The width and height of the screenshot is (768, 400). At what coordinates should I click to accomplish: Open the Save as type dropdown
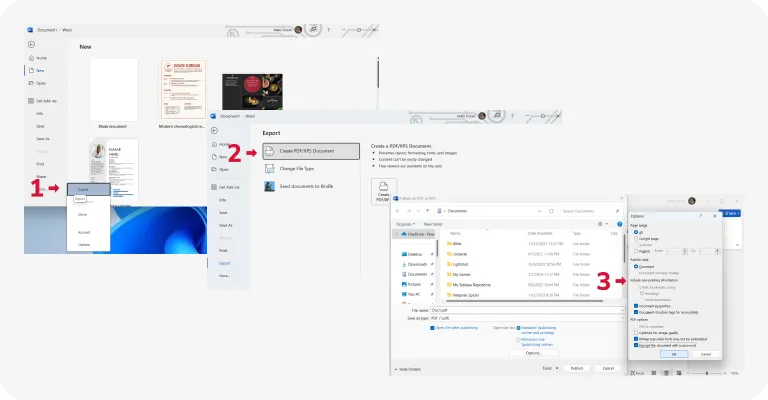pyautogui.click(x=623, y=318)
